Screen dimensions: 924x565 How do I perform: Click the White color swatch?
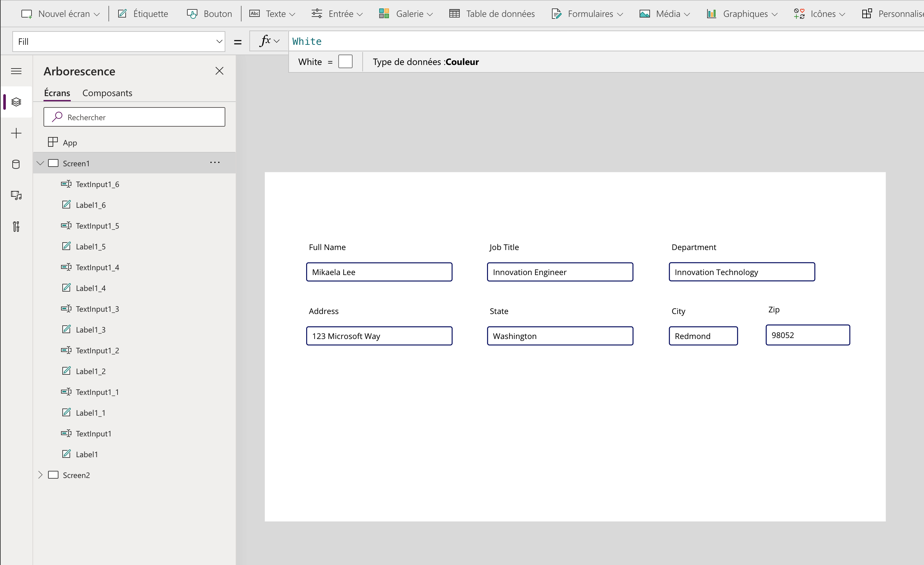pyautogui.click(x=345, y=61)
